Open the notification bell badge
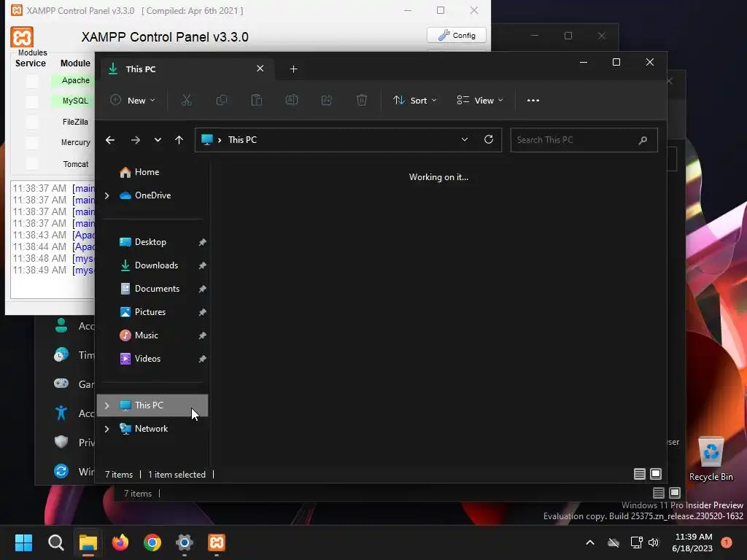The image size is (747, 560). [x=727, y=542]
